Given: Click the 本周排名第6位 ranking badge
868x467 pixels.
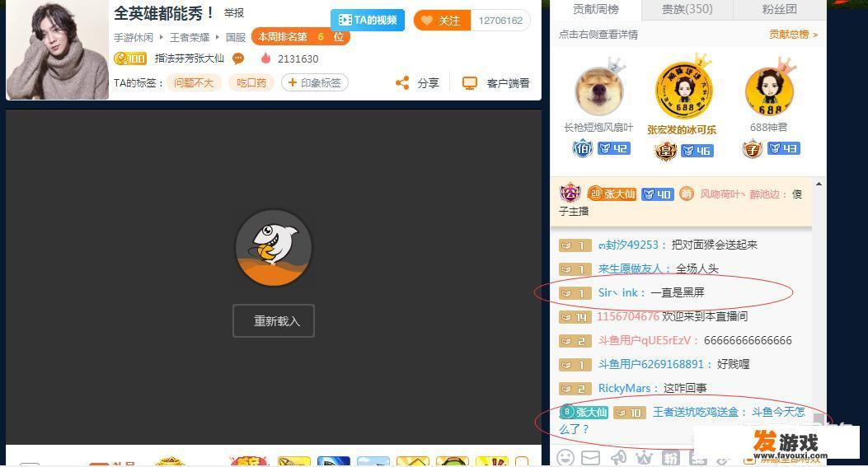Looking at the screenshot, I should pyautogui.click(x=301, y=37).
